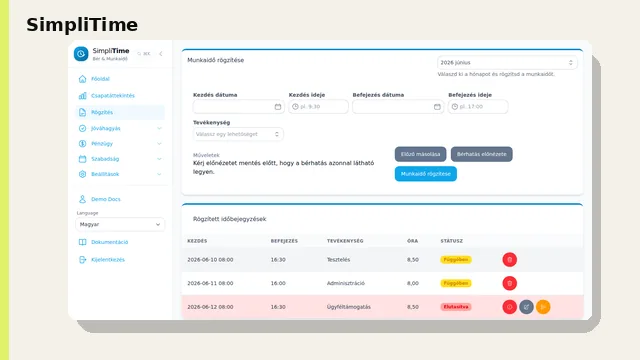Screen dimensions: 640x360
Task: Click the 2026-06-10 08:00 start cell
Action: coord(210,260)
